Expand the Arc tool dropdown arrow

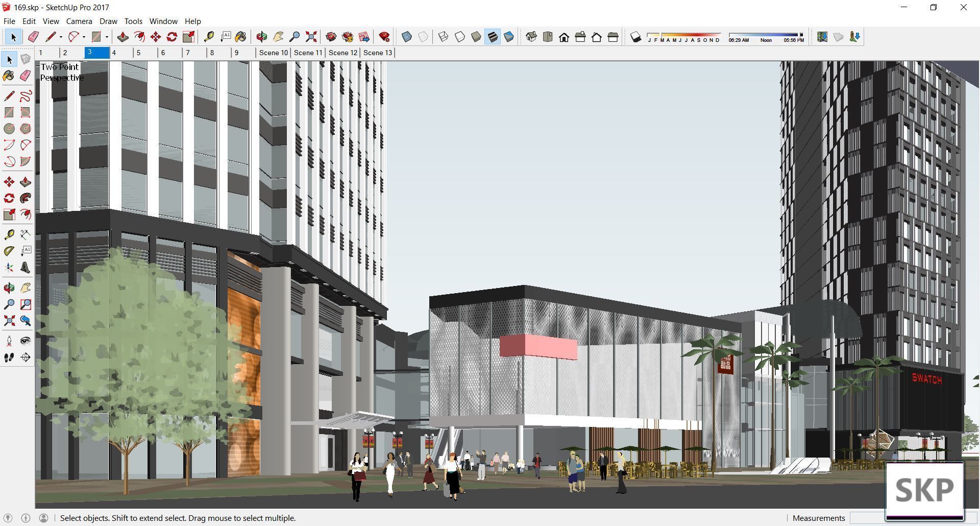pyautogui.click(x=84, y=37)
